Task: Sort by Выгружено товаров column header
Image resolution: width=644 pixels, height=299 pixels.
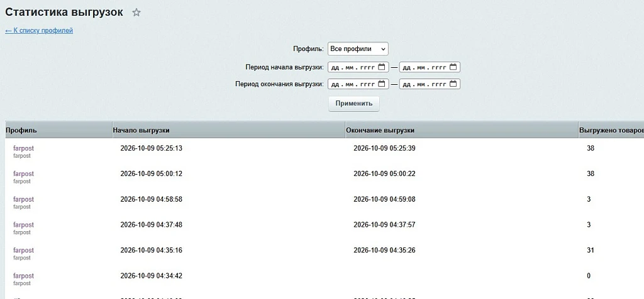Action: [611, 131]
